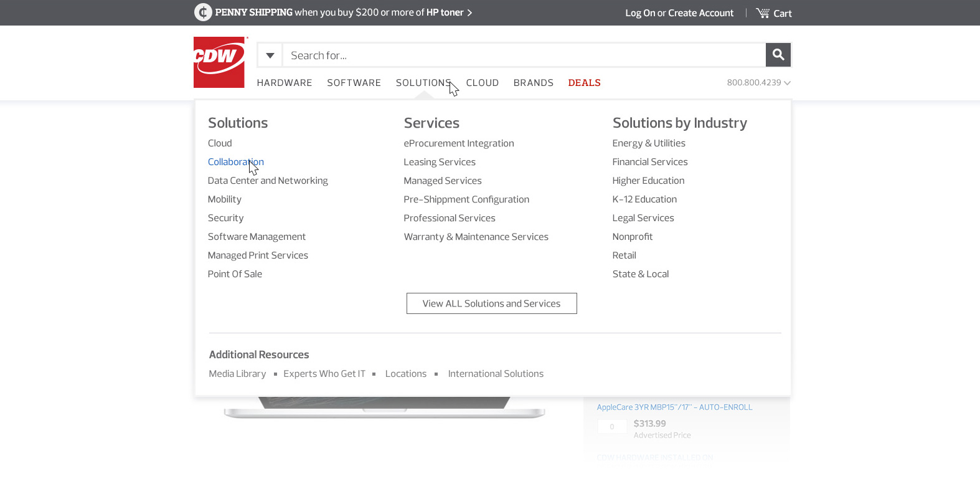Select the BRANDS navigation item
The image size is (980, 504).
tap(533, 83)
